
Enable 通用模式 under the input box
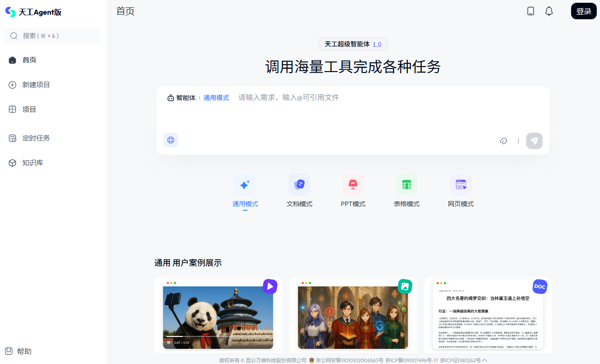(x=245, y=203)
